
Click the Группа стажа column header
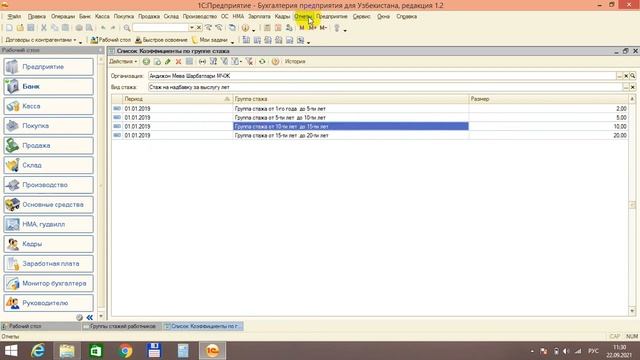[x=351, y=99]
